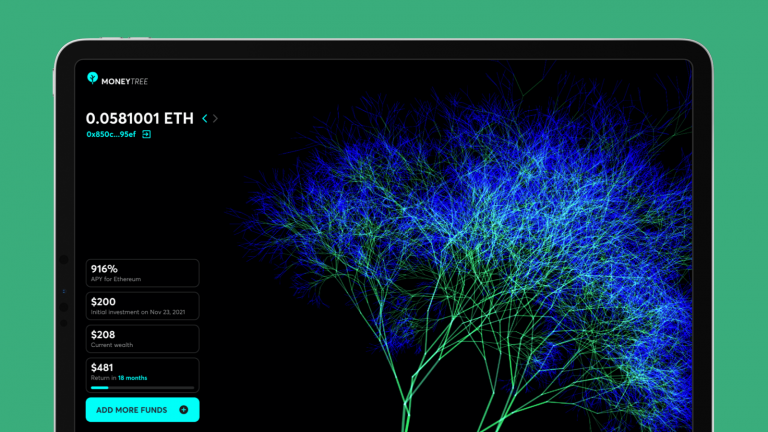
Task: Click the return period progress slider
Action: point(142,387)
